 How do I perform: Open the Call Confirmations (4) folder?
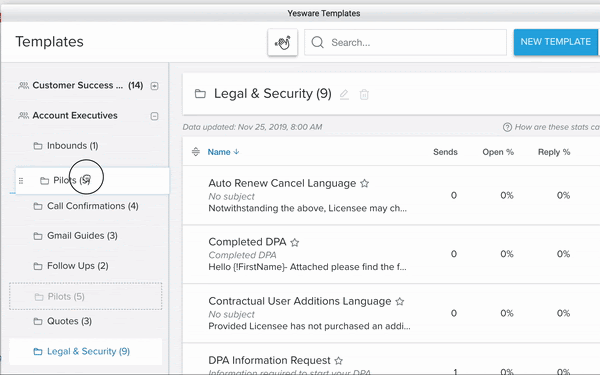(x=86, y=206)
